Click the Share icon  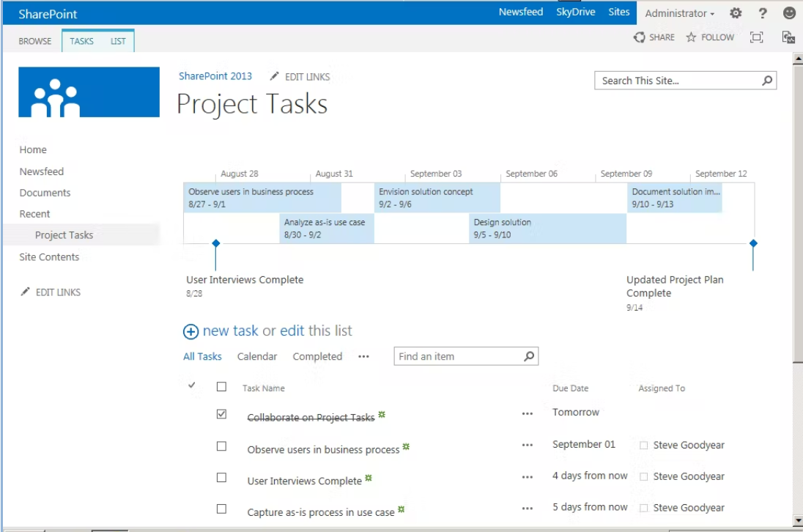coord(639,37)
